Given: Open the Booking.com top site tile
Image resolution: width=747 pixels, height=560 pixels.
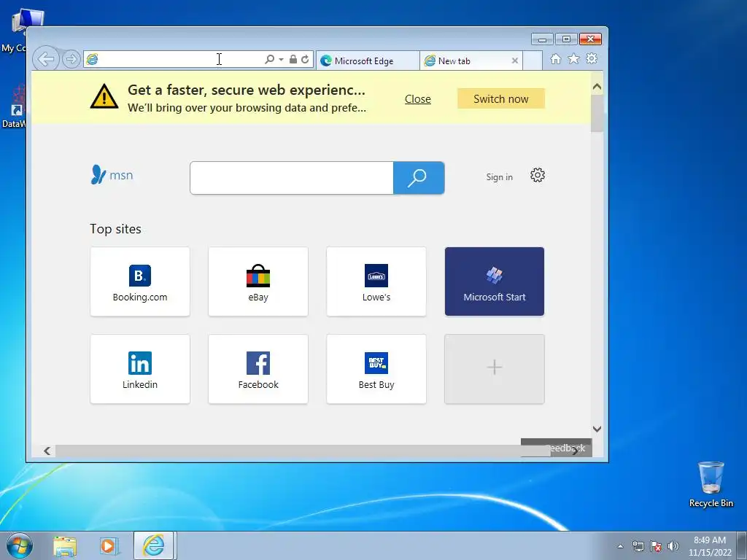Looking at the screenshot, I should [x=140, y=281].
